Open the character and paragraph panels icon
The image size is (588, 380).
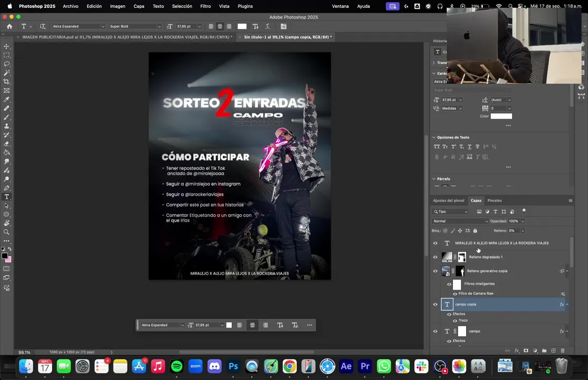[283, 26]
